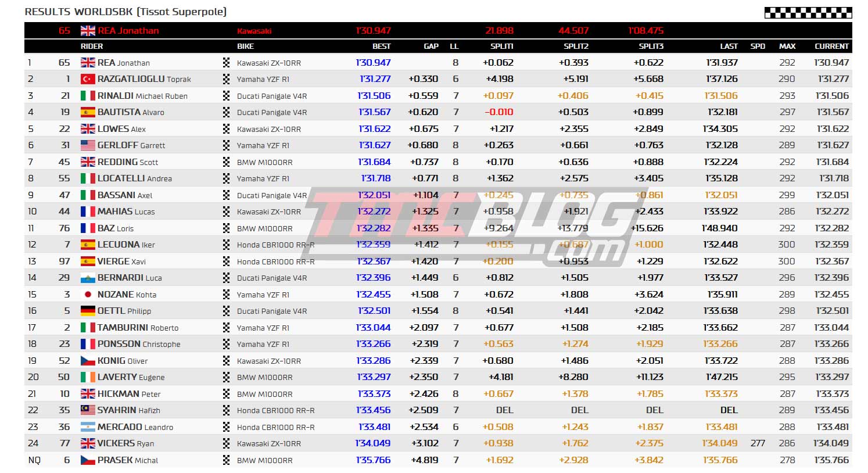Select the Argentine flag next to MERCADO Leandro
This screenshot has width=868, height=473.
coord(88,427)
